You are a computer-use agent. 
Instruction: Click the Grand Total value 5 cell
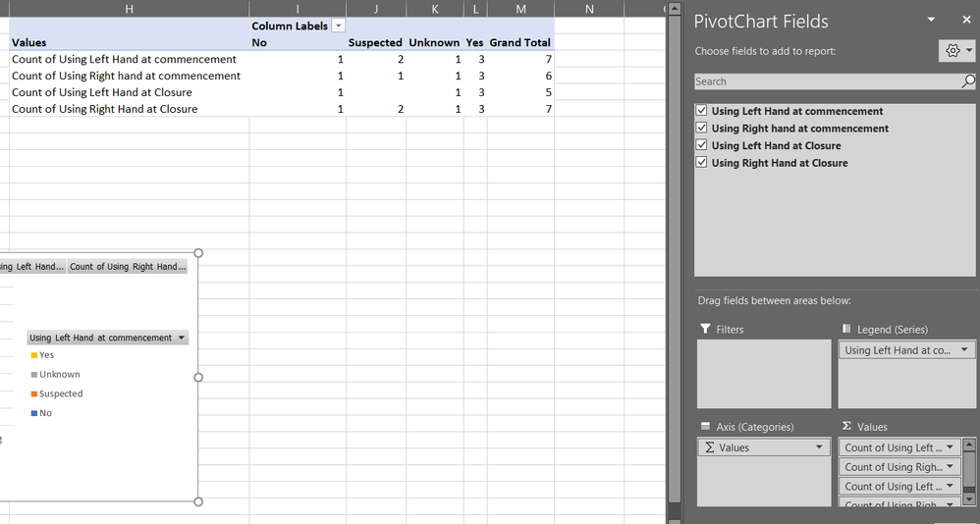(520, 92)
